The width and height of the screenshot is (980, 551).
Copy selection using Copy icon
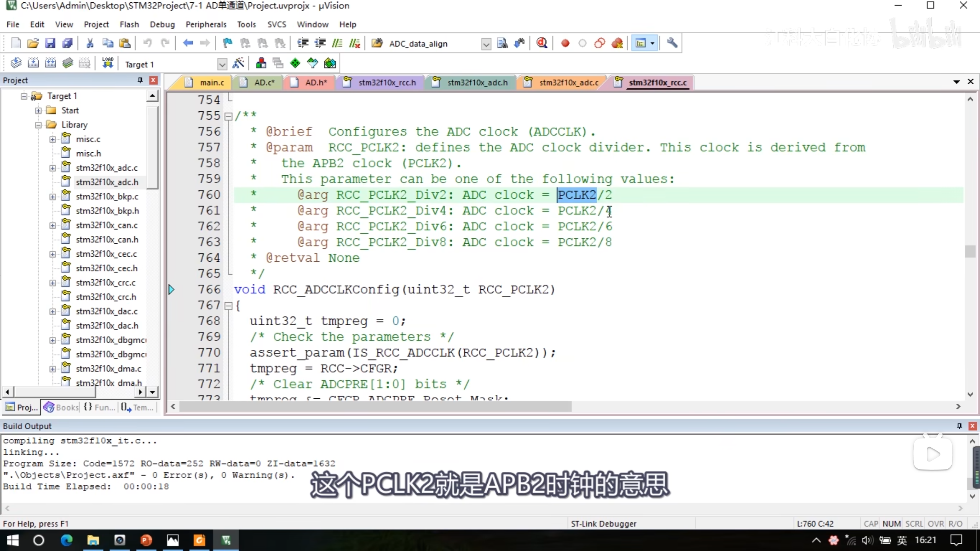coord(108,43)
